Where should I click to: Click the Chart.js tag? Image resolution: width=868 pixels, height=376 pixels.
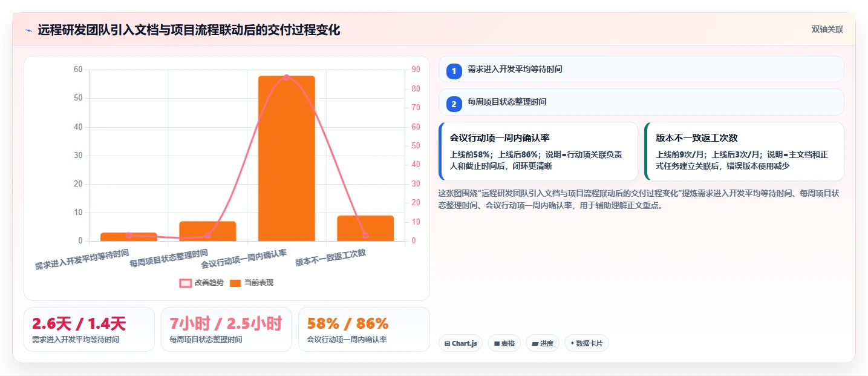coord(460,343)
